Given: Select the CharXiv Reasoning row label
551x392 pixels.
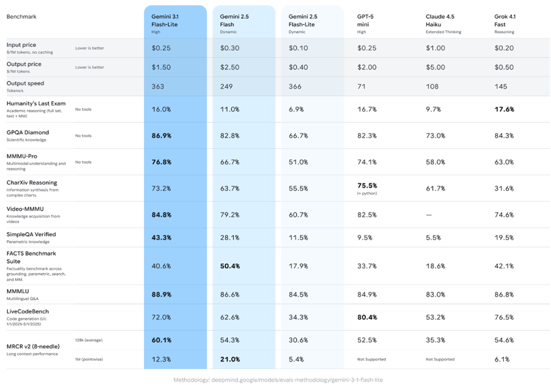Looking at the screenshot, I should [x=32, y=183].
